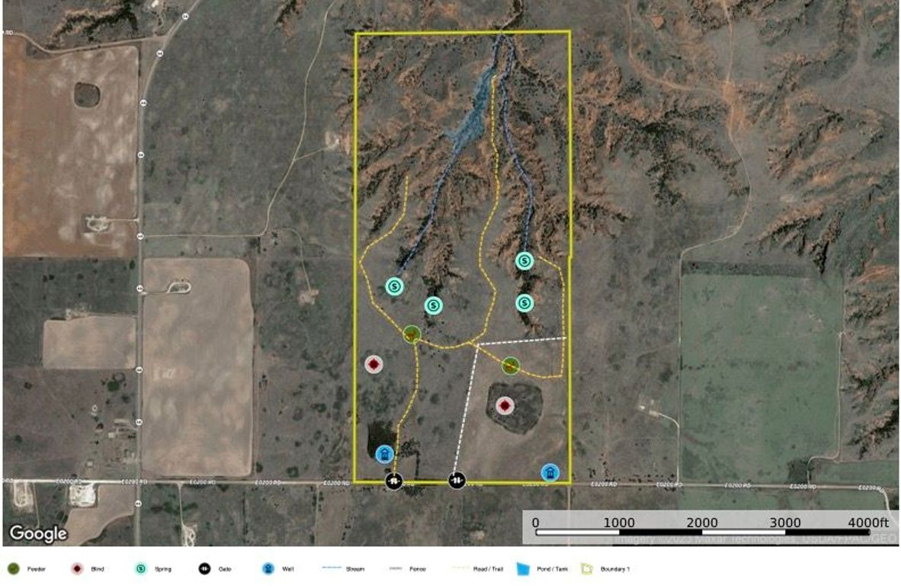Click the western Gate marker on the road
This screenshot has height=588, width=901.
(393, 481)
